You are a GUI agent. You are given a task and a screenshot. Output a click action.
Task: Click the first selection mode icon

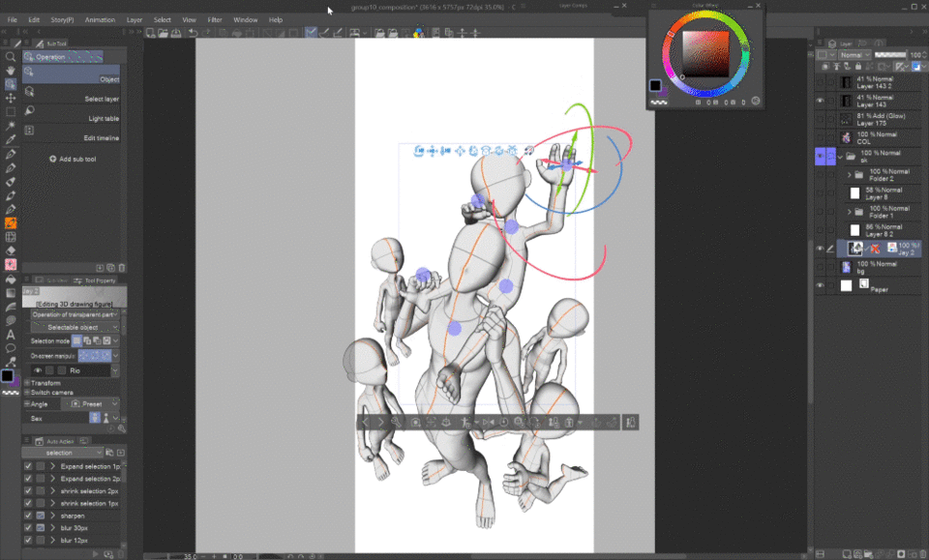(x=76, y=340)
